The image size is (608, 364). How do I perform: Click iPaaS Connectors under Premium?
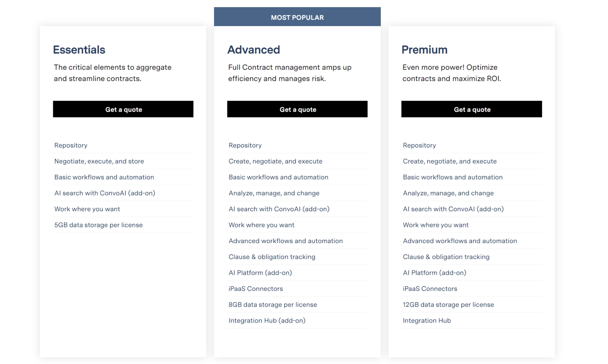[x=430, y=289]
